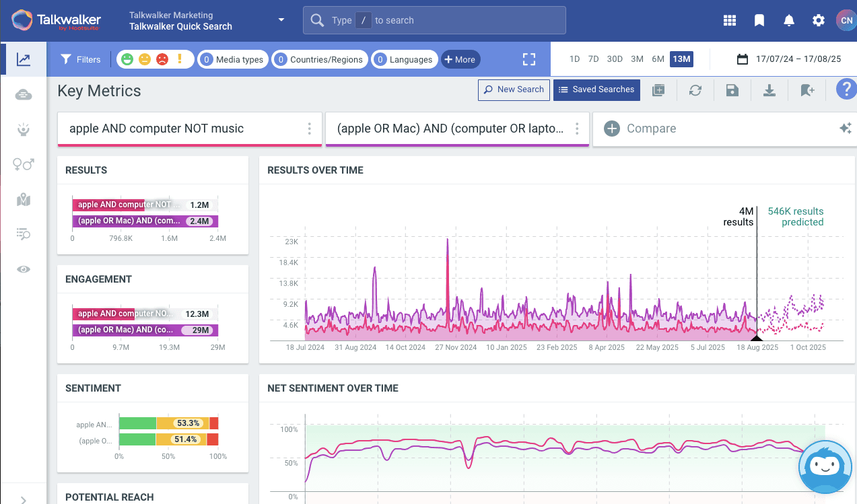Click the notifications bell icon
Screen dimensions: 857x504
(x=789, y=21)
